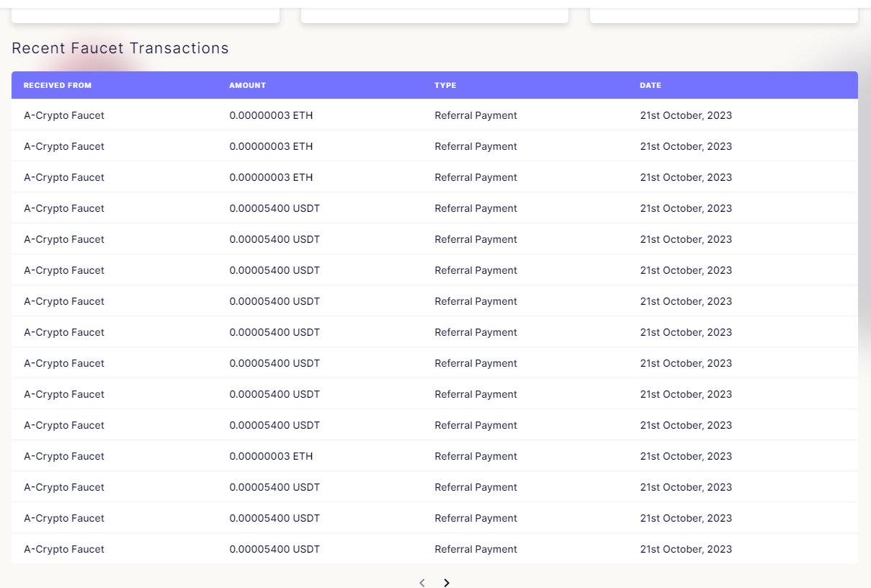Click the first 0.00005400 USDT amount
The height and width of the screenshot is (588, 871).
274,208
